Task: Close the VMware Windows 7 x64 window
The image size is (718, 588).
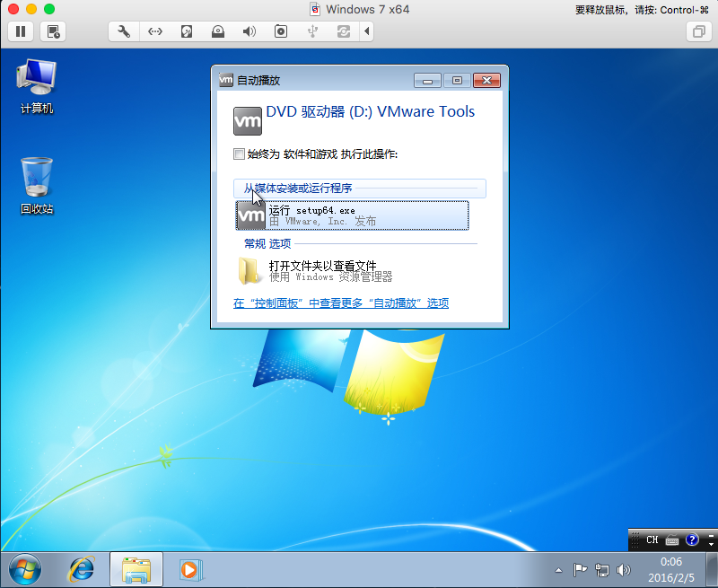Action: 13,9
